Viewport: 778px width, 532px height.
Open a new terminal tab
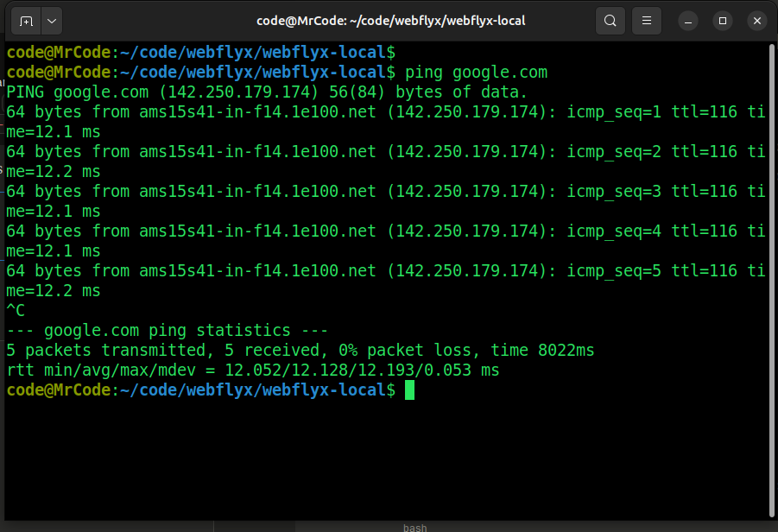pos(26,21)
